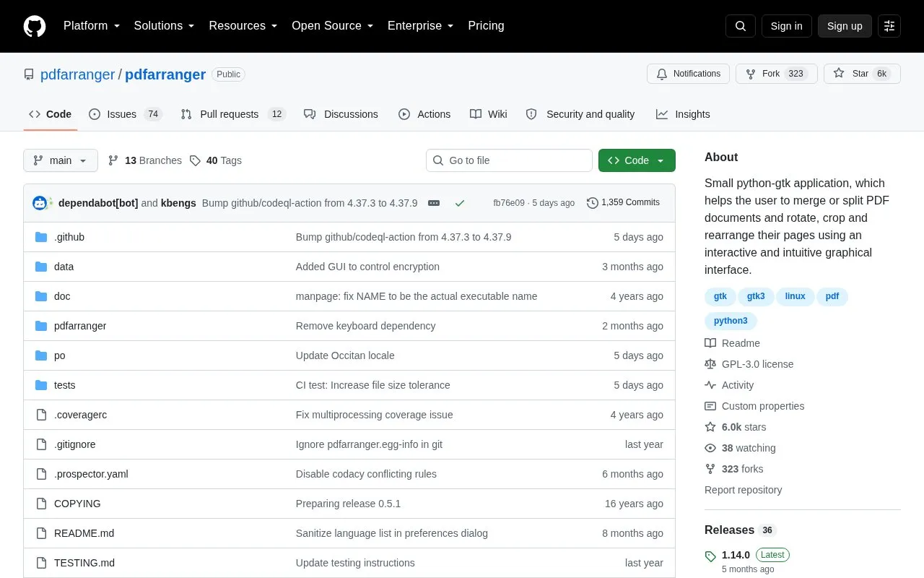Open the Actions tab

click(x=424, y=114)
